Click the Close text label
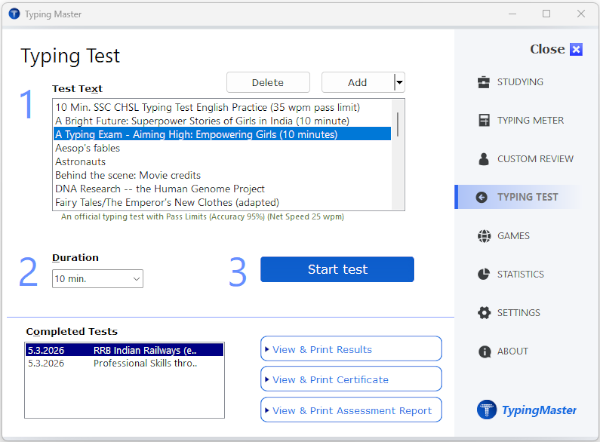 pyautogui.click(x=547, y=49)
